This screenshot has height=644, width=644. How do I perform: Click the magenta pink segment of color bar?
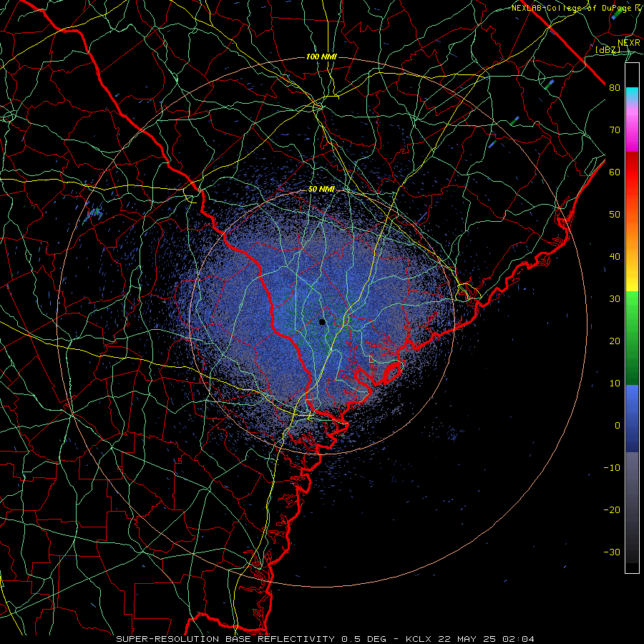632,127
